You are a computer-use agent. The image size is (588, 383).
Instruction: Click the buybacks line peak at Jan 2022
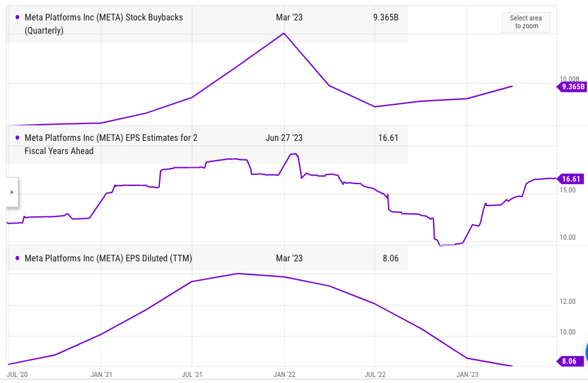pyautogui.click(x=284, y=34)
